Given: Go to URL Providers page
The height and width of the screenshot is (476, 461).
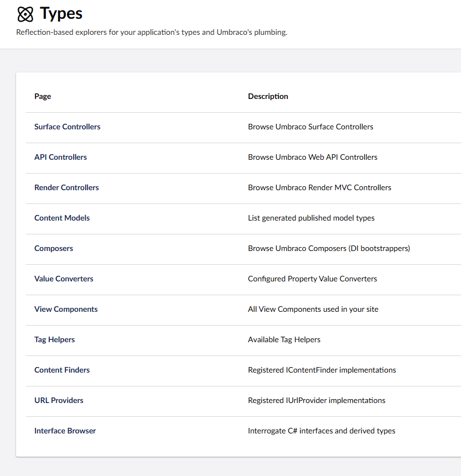Looking at the screenshot, I should coord(59,400).
